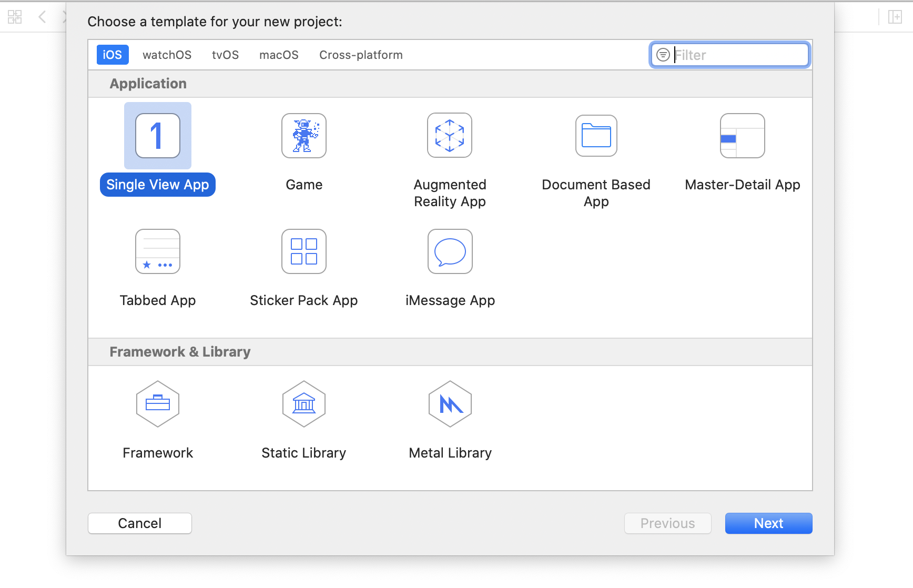This screenshot has width=913, height=588.
Task: Select the Master-Detail App template
Action: (x=742, y=136)
